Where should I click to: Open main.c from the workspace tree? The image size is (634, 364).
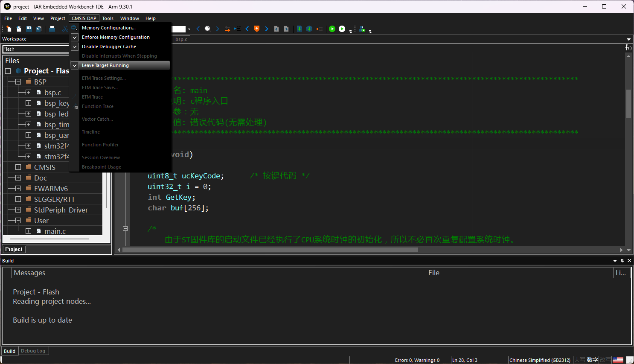point(55,231)
